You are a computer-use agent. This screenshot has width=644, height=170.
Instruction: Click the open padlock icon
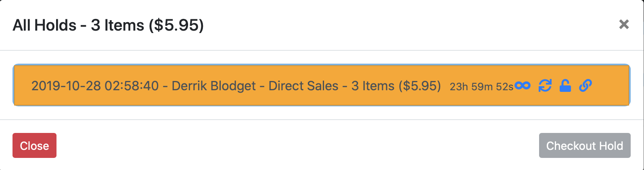click(565, 85)
